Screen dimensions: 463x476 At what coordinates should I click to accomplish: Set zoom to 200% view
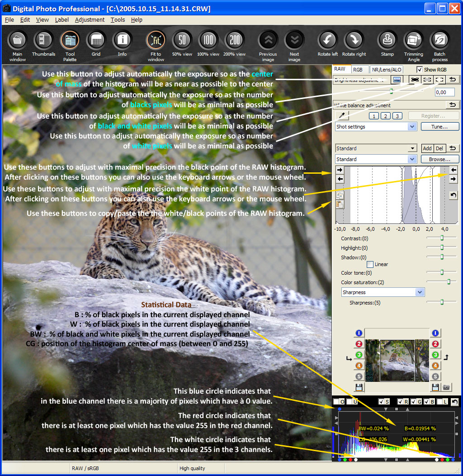(x=235, y=44)
